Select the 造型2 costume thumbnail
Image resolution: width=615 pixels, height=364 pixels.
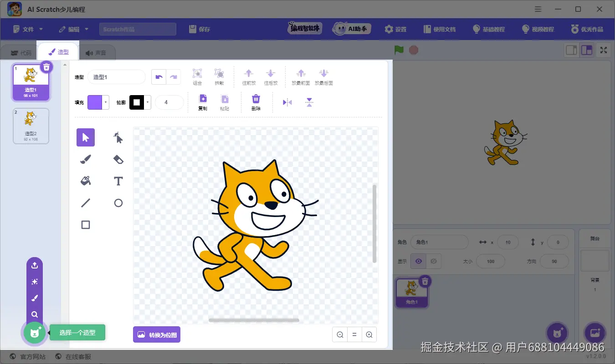31,126
